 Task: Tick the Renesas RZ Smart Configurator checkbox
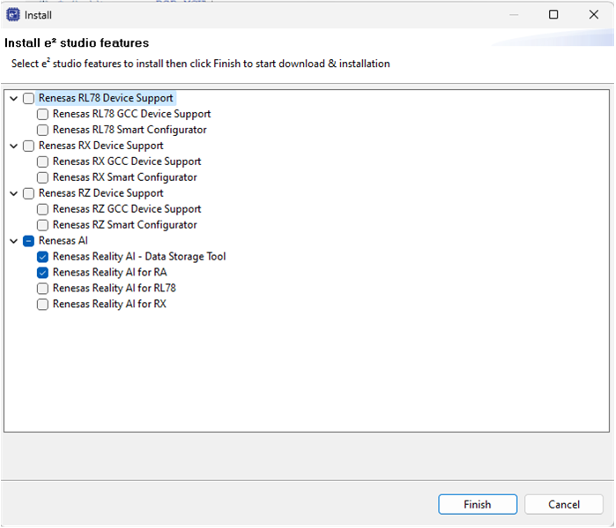[x=43, y=225]
